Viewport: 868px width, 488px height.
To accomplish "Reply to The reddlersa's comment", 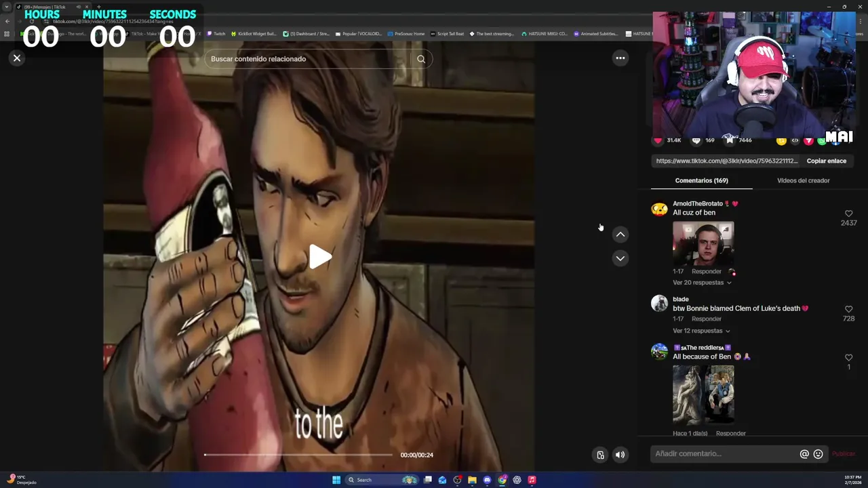I will pyautogui.click(x=730, y=434).
